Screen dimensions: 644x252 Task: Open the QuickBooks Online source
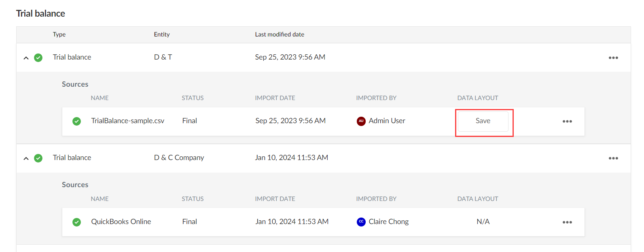coord(121,221)
